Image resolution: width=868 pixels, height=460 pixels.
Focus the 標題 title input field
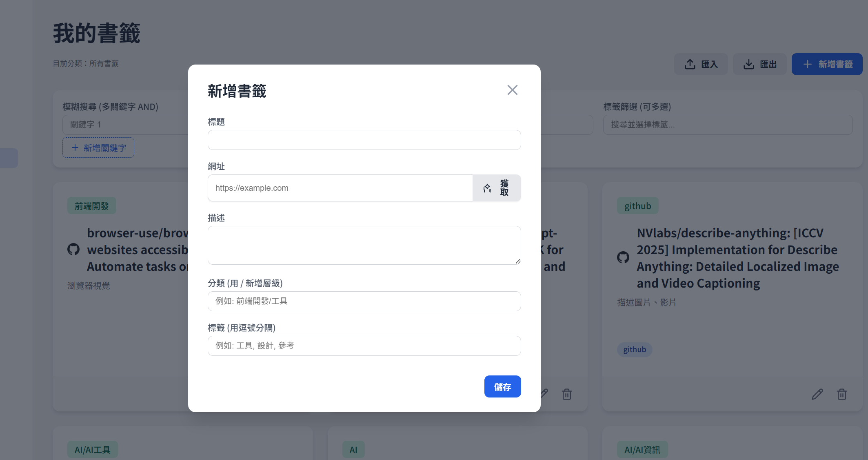point(364,140)
